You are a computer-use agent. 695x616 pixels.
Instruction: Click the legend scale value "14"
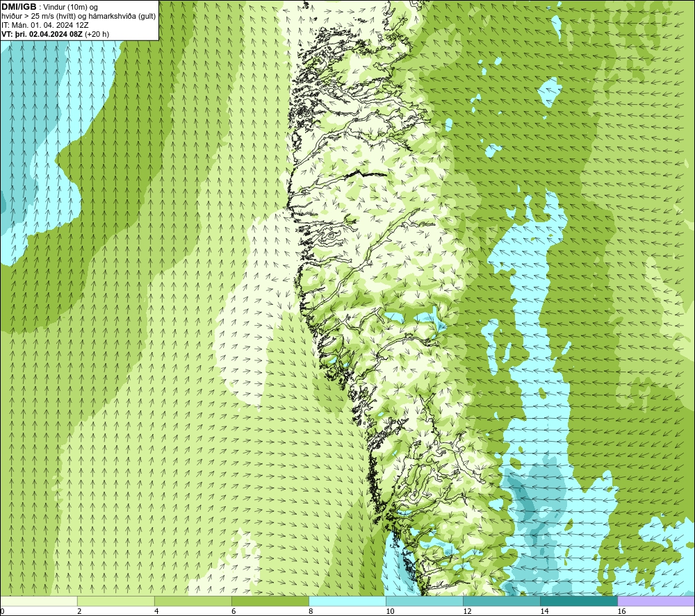coord(544,612)
